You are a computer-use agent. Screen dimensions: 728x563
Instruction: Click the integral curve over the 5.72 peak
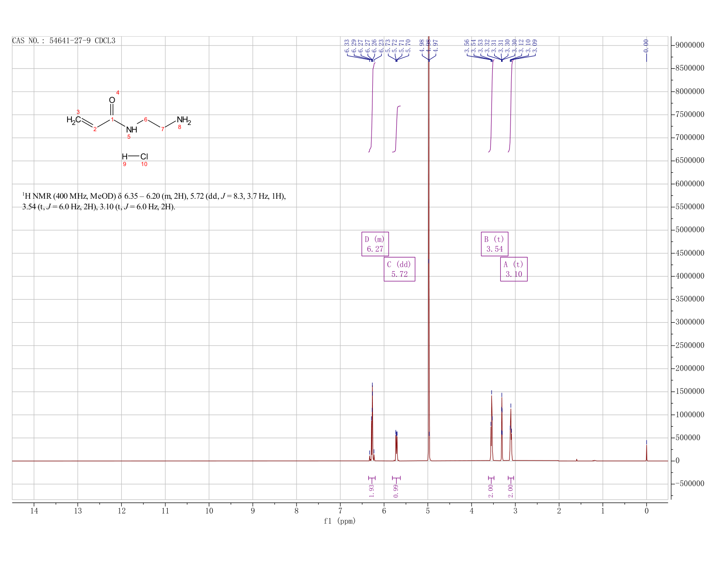point(396,129)
